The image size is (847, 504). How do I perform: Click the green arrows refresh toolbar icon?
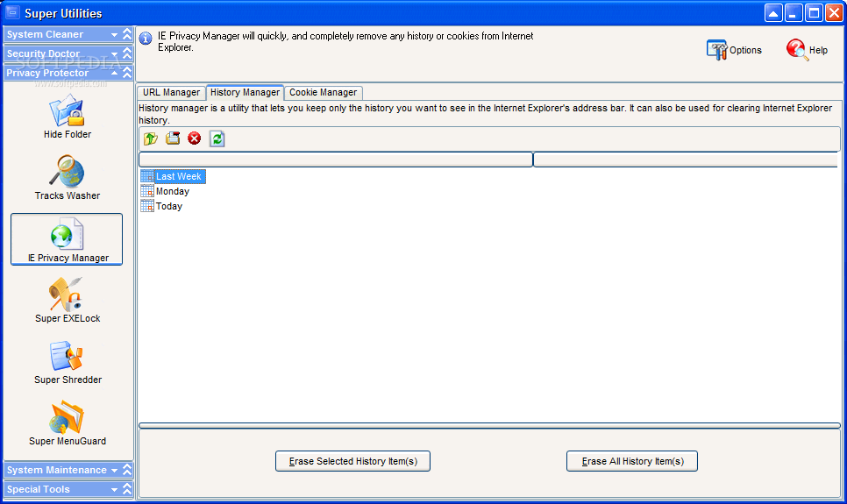pos(217,138)
